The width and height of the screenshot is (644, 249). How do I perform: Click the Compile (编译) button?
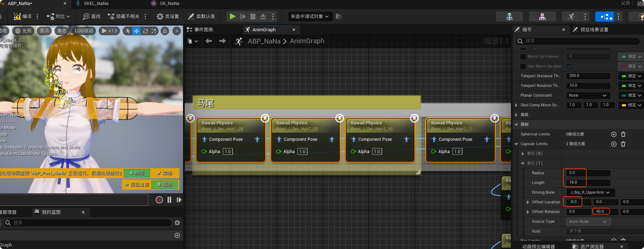[x=22, y=17]
